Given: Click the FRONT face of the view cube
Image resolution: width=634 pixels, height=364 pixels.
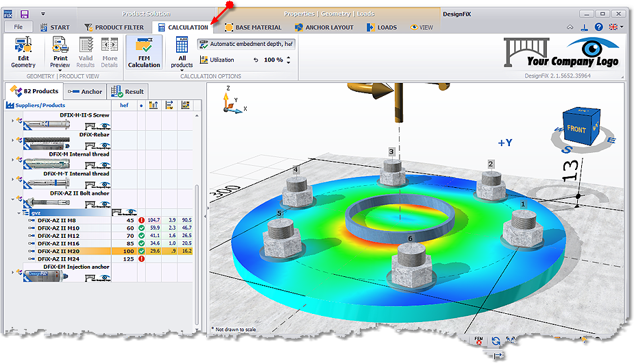Looking at the screenshot, I should click(x=576, y=129).
